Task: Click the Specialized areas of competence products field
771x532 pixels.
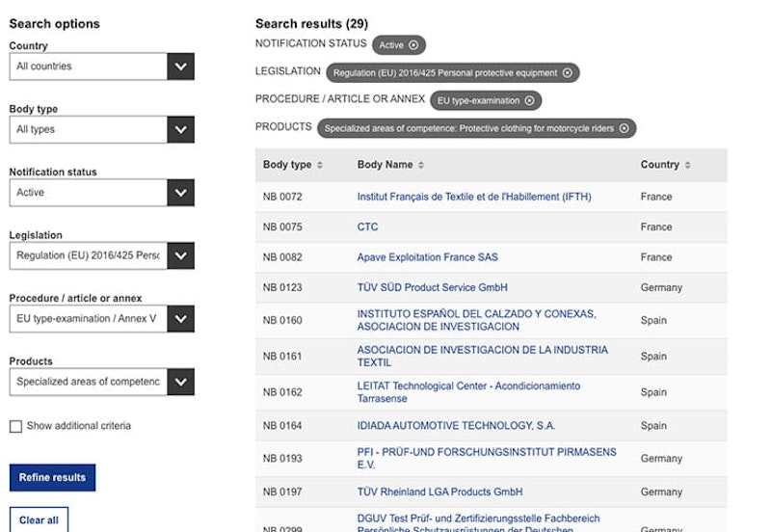Action: 89,382
